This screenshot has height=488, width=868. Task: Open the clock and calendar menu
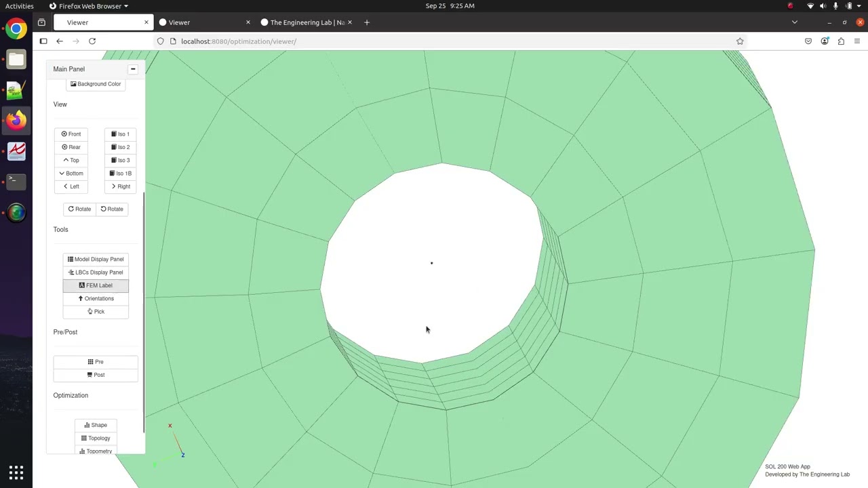click(x=450, y=6)
